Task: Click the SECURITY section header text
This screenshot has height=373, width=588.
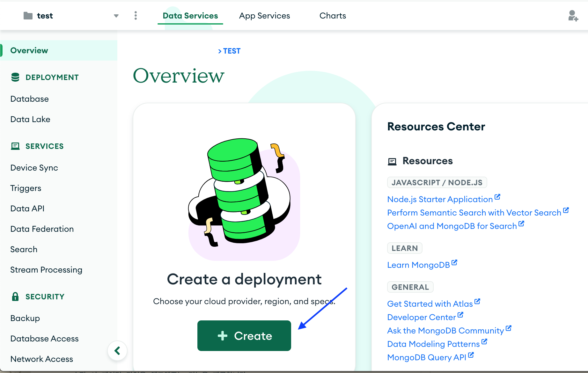Action: [45, 297]
